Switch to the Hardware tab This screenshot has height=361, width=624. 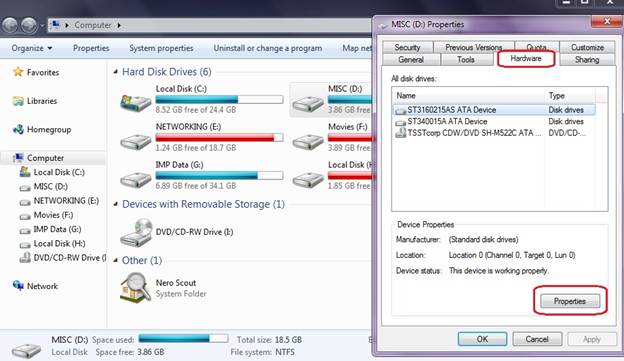526,59
